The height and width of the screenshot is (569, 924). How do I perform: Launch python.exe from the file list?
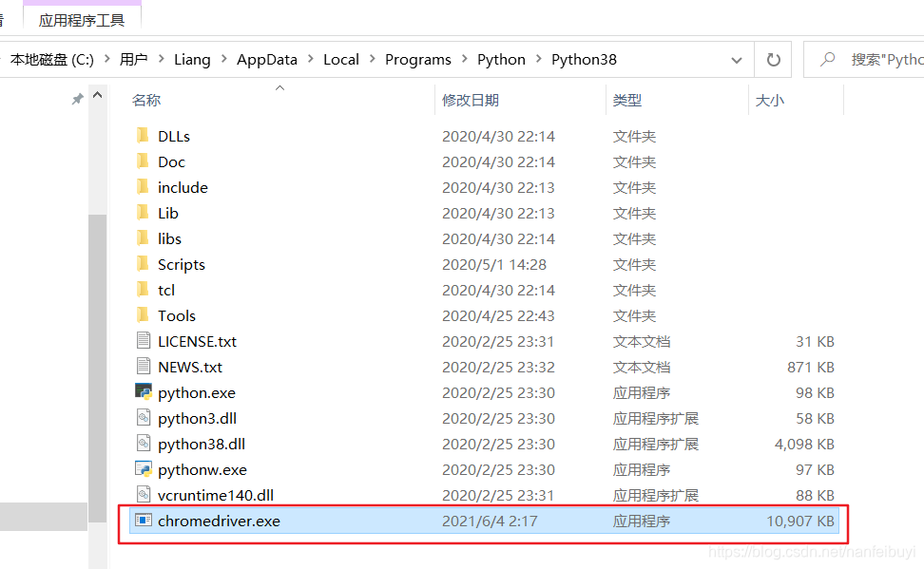pyautogui.click(x=197, y=391)
